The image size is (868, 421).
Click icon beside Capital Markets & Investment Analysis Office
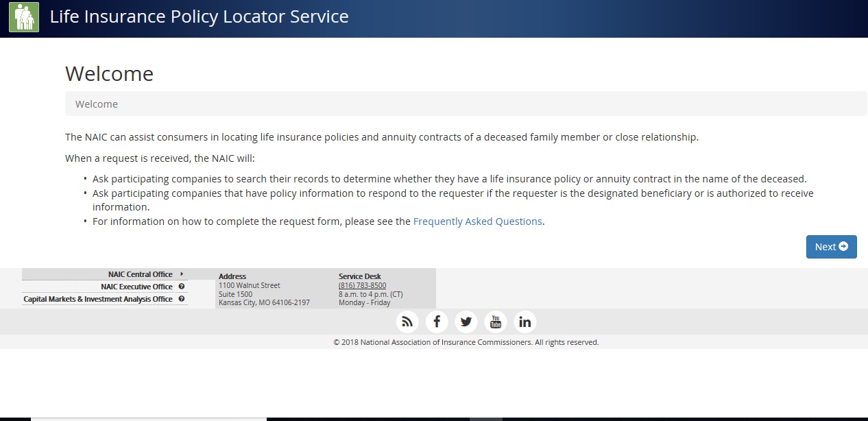[x=182, y=299]
